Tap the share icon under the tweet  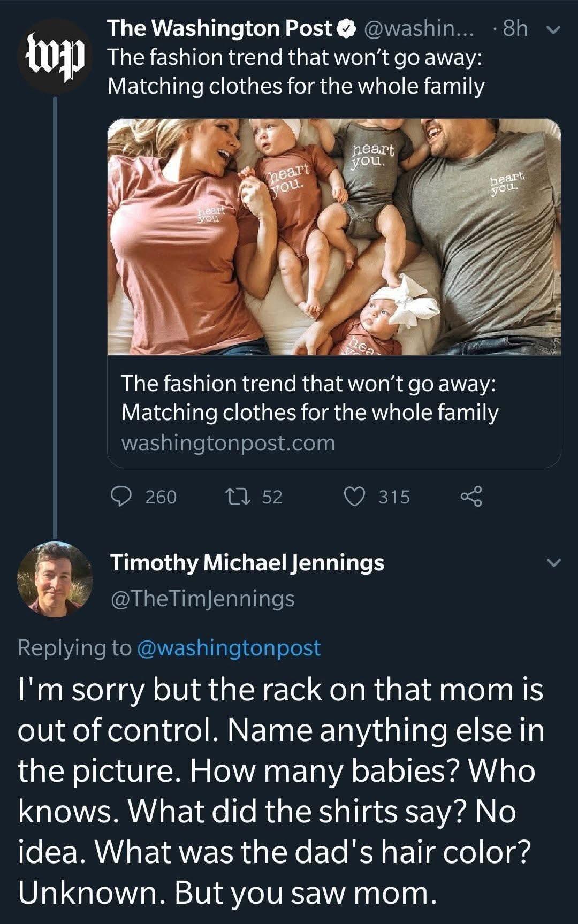click(x=471, y=497)
